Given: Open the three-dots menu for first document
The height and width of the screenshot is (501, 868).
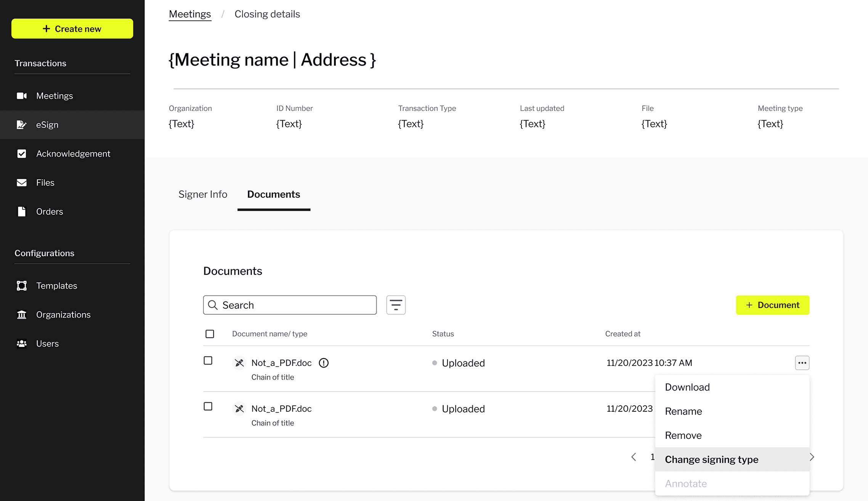Looking at the screenshot, I should (x=802, y=363).
